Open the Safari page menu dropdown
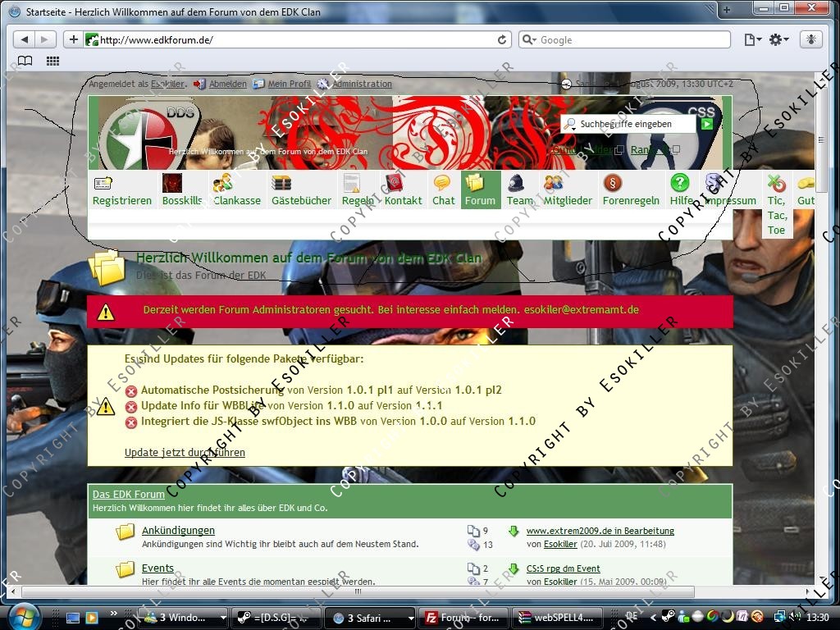This screenshot has height=630, width=840. 751,39
